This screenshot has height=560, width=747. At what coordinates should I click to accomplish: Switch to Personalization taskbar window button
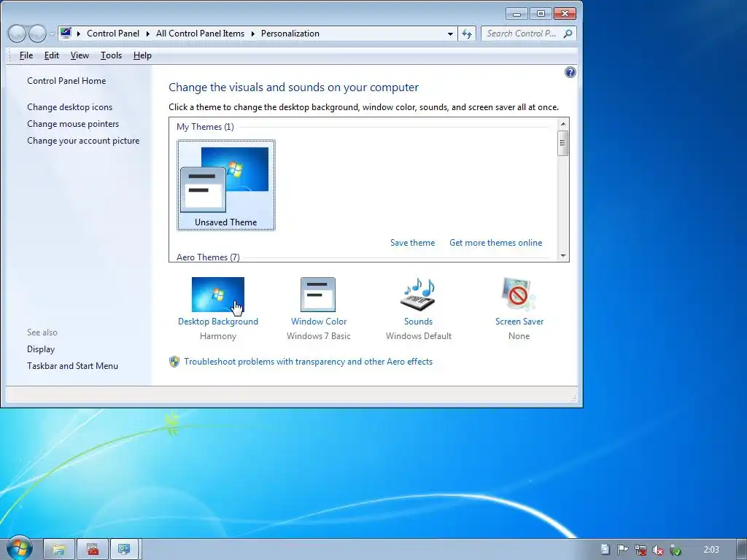[124, 550]
